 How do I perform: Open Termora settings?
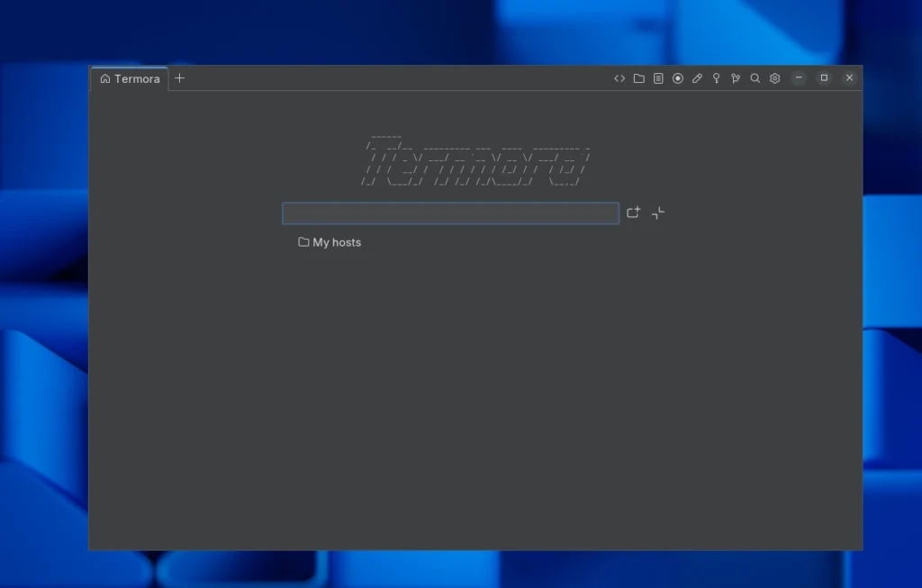click(x=775, y=78)
